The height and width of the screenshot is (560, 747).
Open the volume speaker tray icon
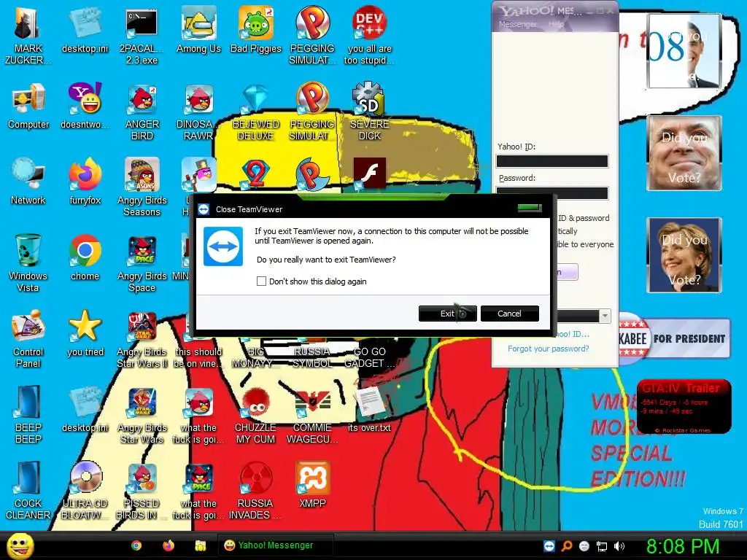619,546
